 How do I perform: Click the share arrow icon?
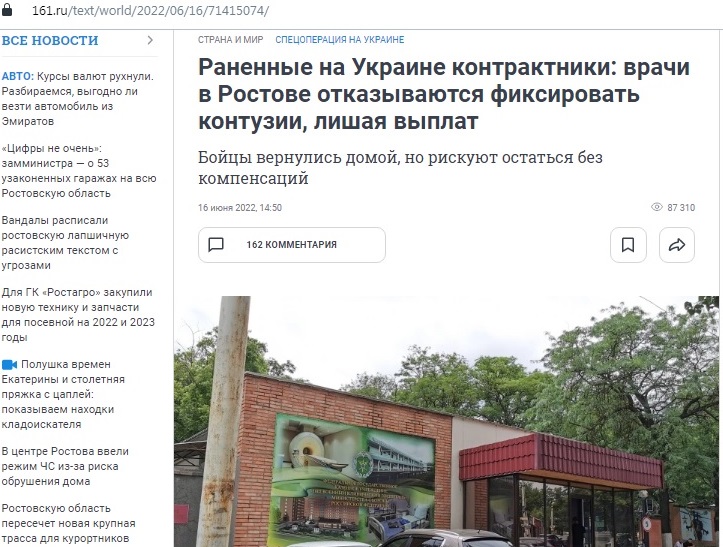pyautogui.click(x=677, y=245)
